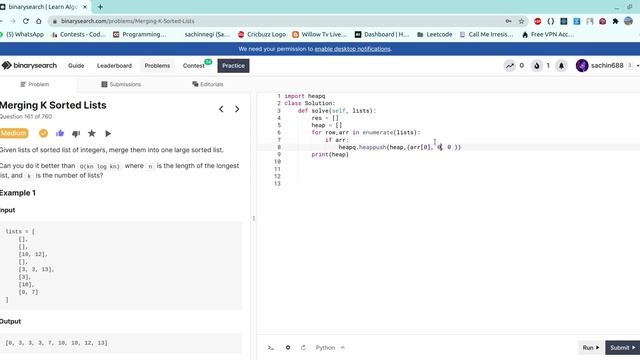
Task: Open the browser extensions puzzle icon
Action: pyautogui.click(x=616, y=21)
